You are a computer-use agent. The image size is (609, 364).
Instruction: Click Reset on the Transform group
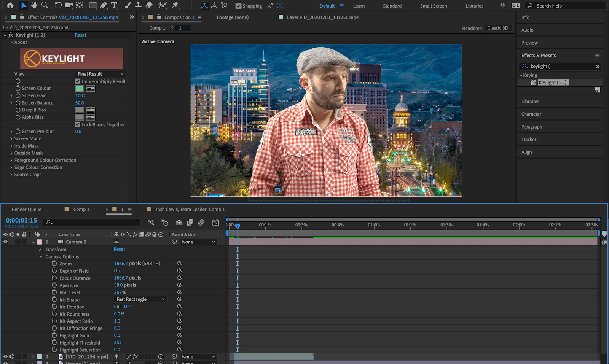pos(119,249)
